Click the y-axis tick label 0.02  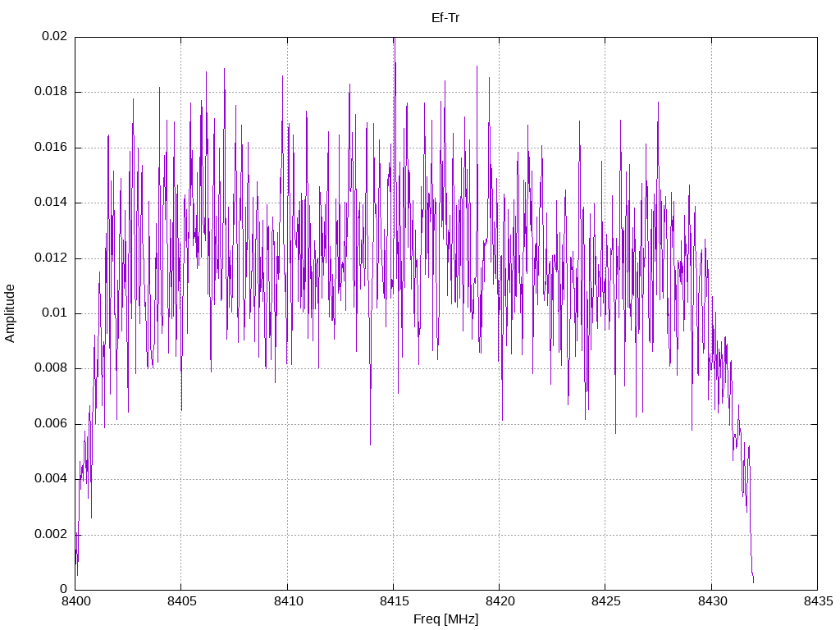pyautogui.click(x=55, y=36)
